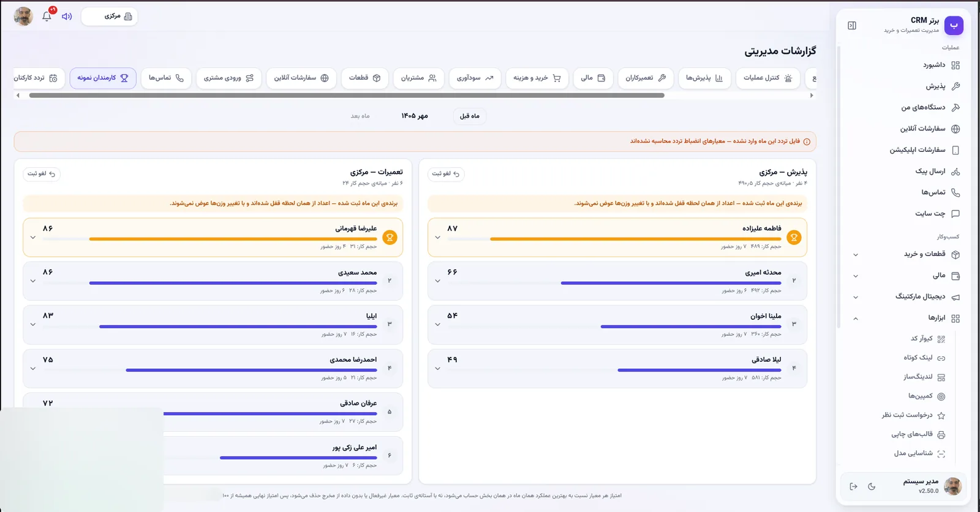980x512 pixels.
Task: Click the scooter icon for ارسال پیک
Action: point(956,171)
